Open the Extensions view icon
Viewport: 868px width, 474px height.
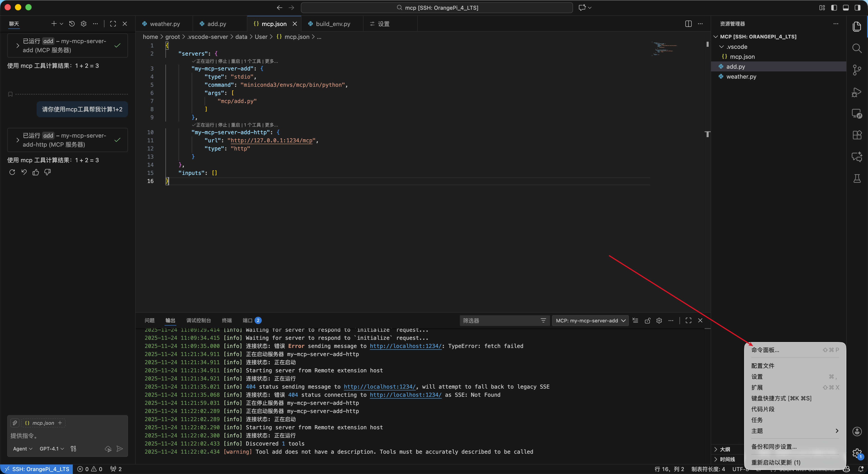[857, 135]
